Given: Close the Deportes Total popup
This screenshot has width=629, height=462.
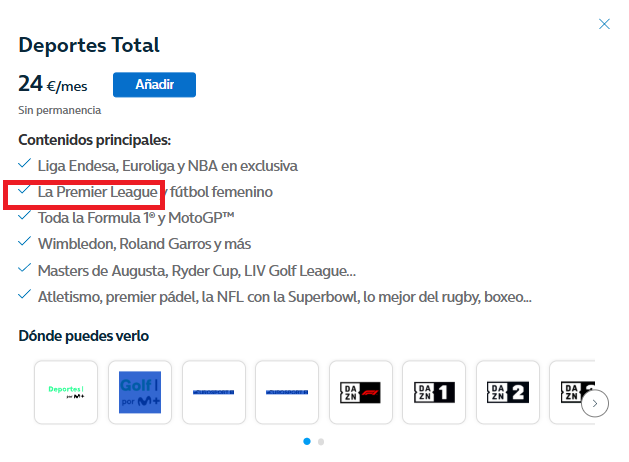Looking at the screenshot, I should coord(604,24).
